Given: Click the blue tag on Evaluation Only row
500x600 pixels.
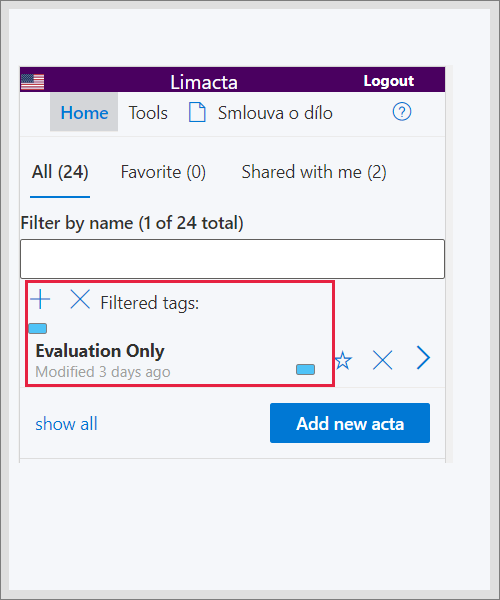Looking at the screenshot, I should 306,369.
